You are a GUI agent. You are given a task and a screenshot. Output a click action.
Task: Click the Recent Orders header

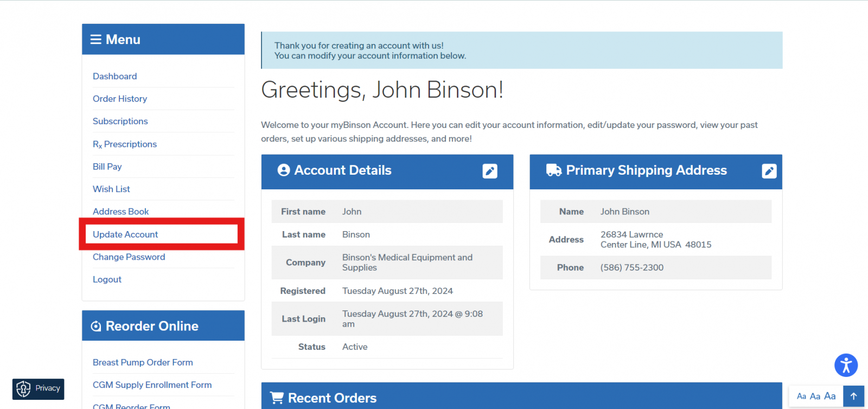522,396
